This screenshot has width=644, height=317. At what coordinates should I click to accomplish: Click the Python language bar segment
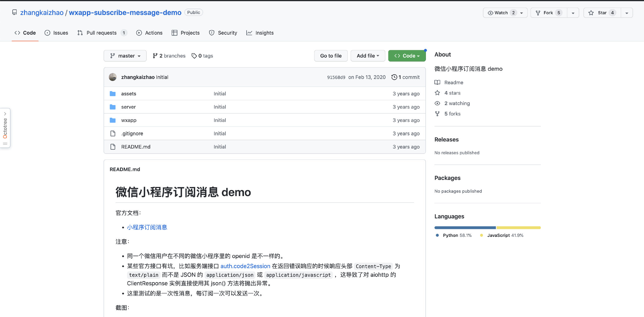[x=465, y=228]
